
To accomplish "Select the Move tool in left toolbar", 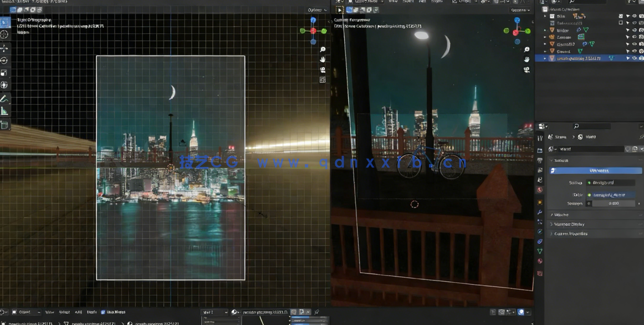I will click(x=4, y=48).
